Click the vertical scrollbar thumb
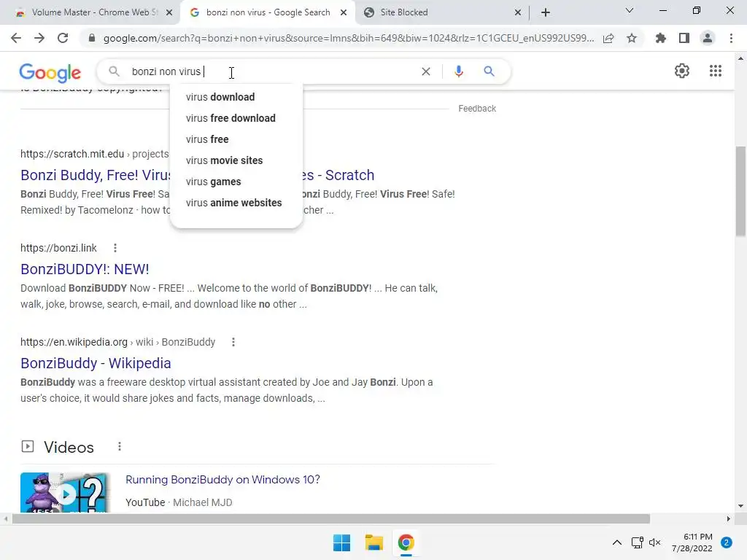 (740, 191)
